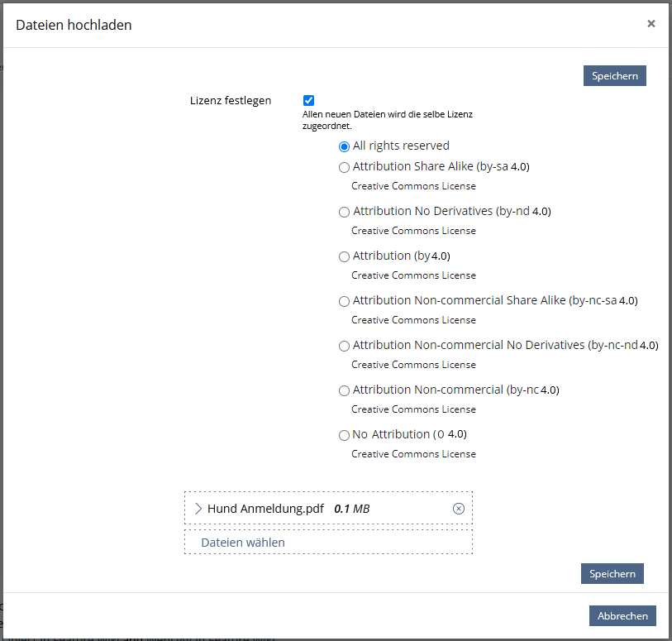This screenshot has height=641, width=672.
Task: Expand the Hund Anmeldung.pdf file details
Action: (x=198, y=509)
